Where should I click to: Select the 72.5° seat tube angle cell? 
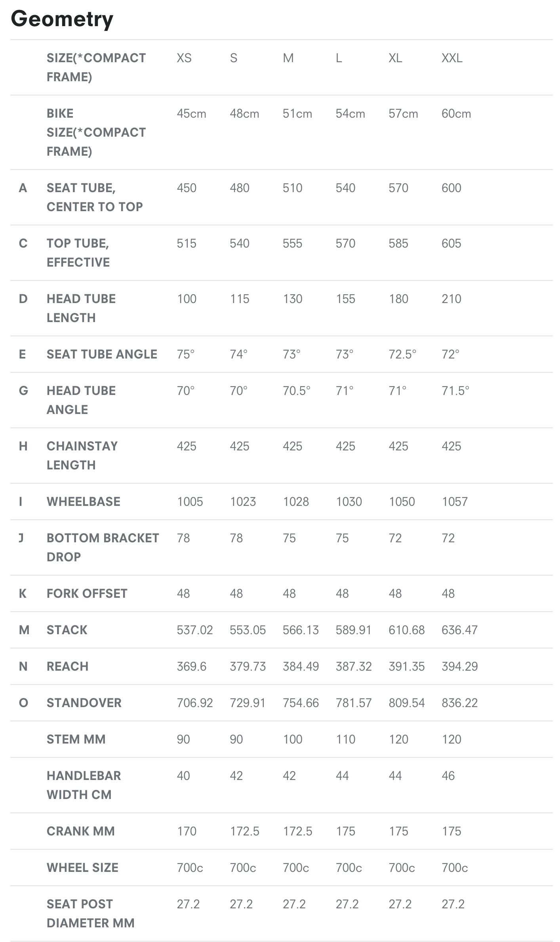pyautogui.click(x=402, y=354)
